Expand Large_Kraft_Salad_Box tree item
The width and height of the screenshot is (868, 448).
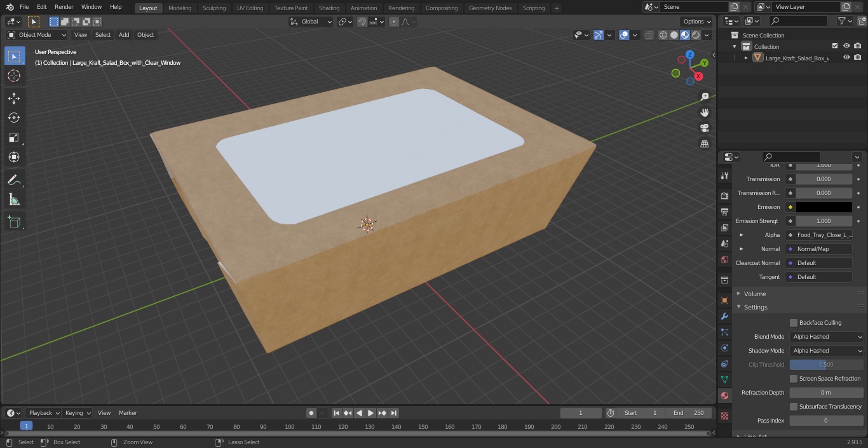pyautogui.click(x=746, y=58)
